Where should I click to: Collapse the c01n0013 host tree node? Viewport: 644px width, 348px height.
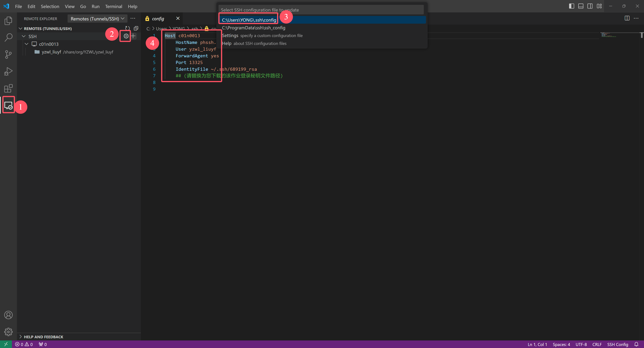tap(26, 44)
